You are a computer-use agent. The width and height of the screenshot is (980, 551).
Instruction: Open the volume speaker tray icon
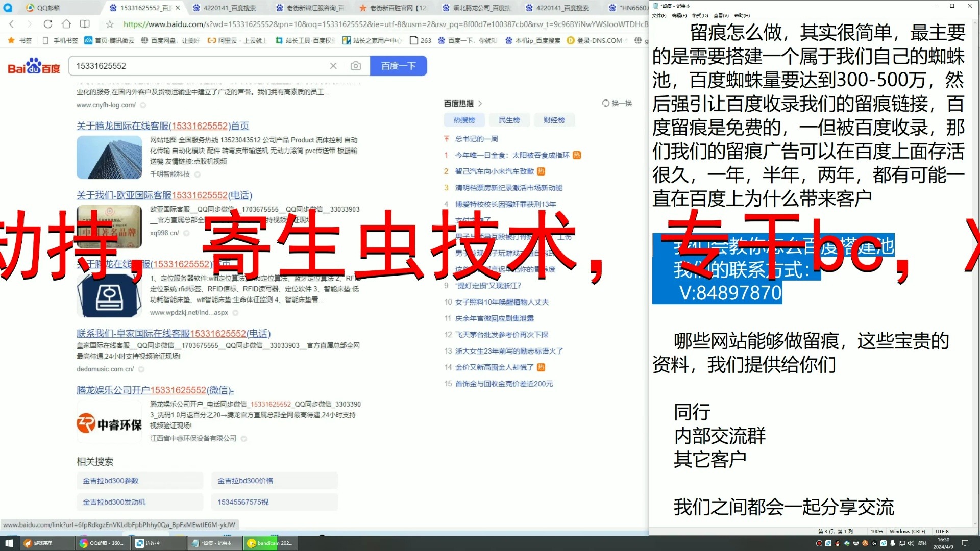click(911, 543)
